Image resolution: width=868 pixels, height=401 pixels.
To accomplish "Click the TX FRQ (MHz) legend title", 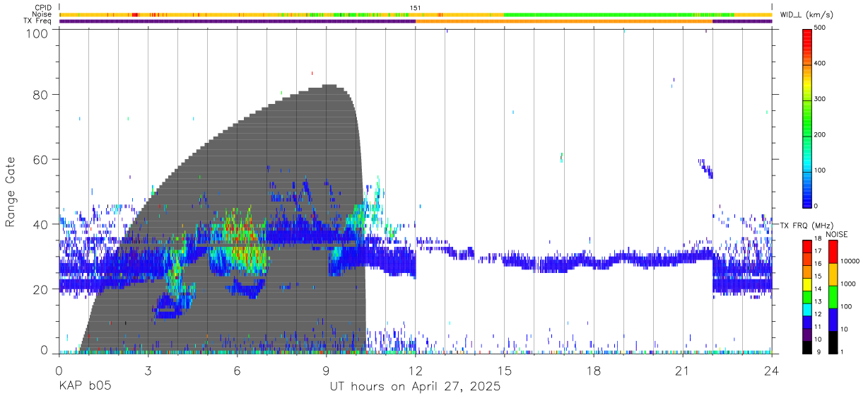I will coord(806,225).
